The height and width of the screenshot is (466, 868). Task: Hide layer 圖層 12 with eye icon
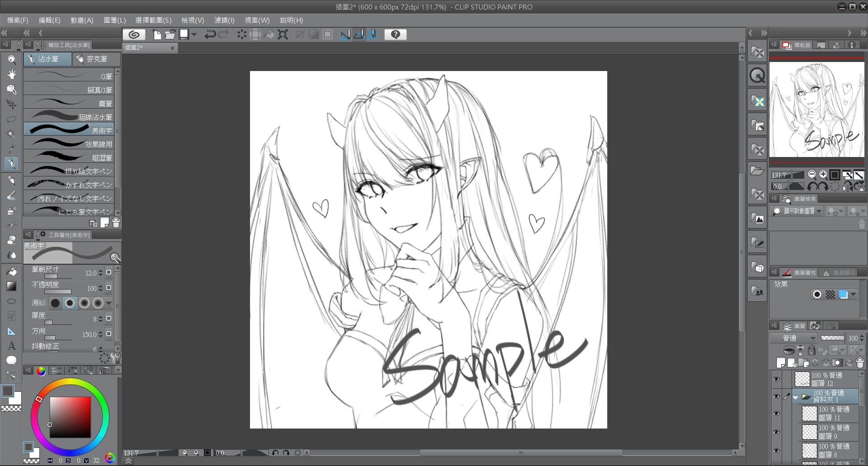777,380
